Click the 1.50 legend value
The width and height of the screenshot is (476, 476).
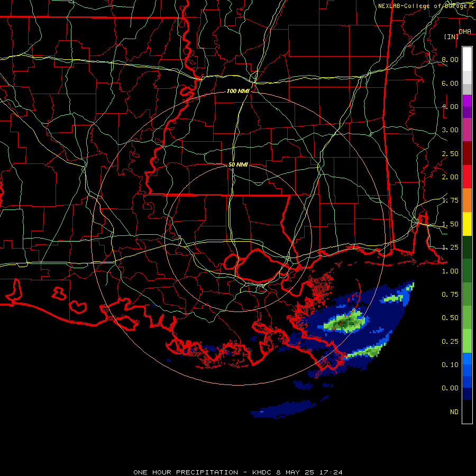(x=450, y=224)
